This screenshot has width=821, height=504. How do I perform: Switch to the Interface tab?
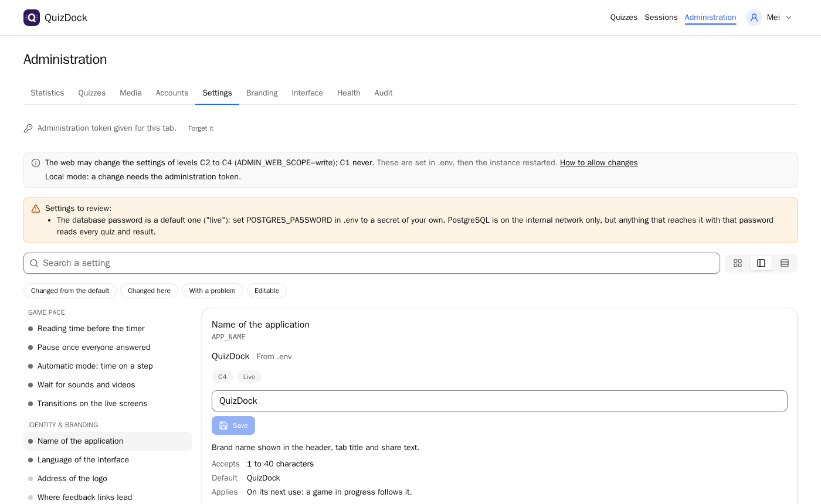point(307,93)
